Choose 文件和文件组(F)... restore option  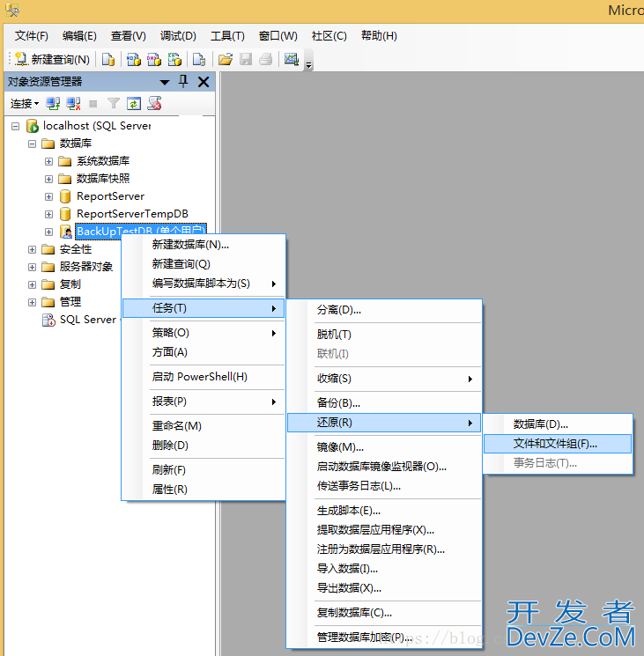point(558,444)
